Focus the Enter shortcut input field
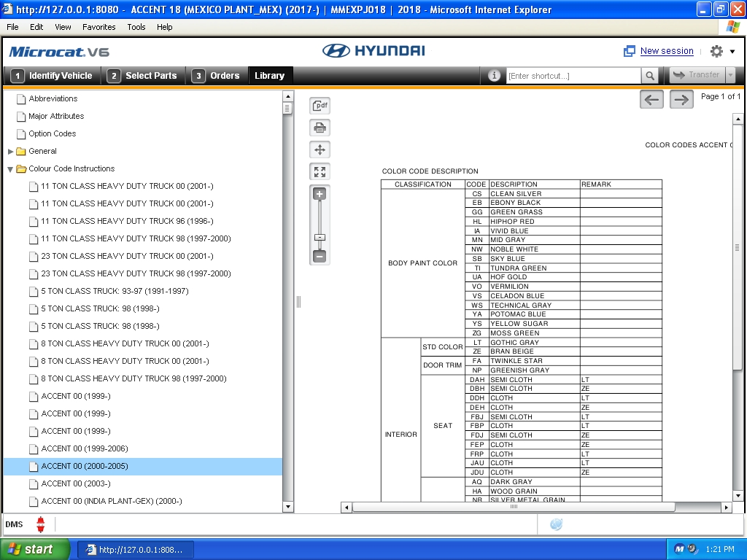Screen dimensions: 747x560 573,76
